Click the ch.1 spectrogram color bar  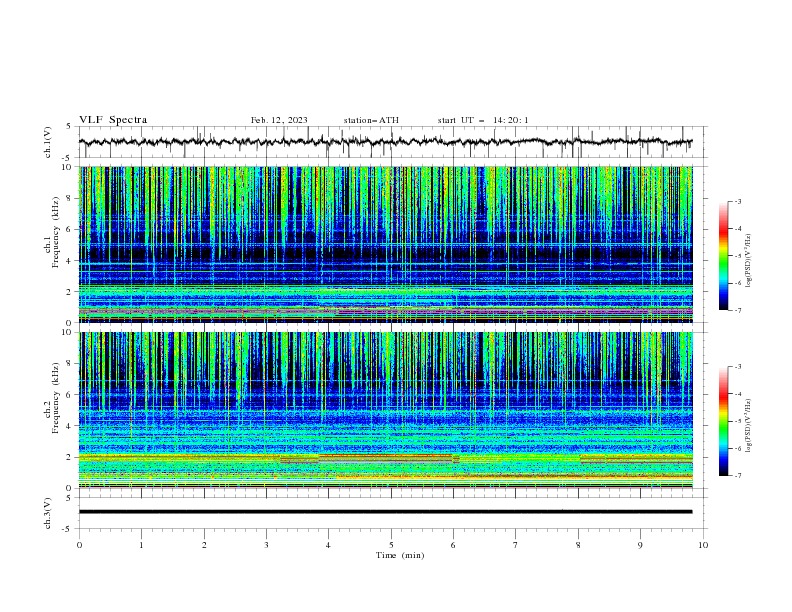pyautogui.click(x=723, y=256)
